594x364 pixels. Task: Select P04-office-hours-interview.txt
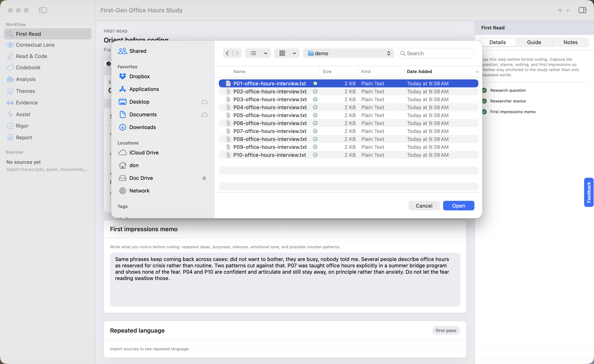point(348,107)
